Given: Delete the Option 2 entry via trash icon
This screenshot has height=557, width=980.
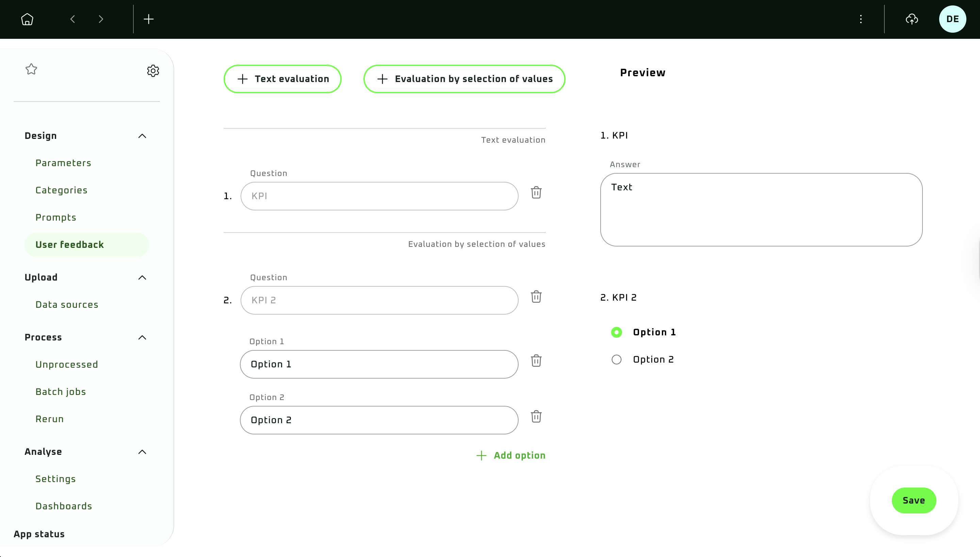Looking at the screenshot, I should 536,417.
